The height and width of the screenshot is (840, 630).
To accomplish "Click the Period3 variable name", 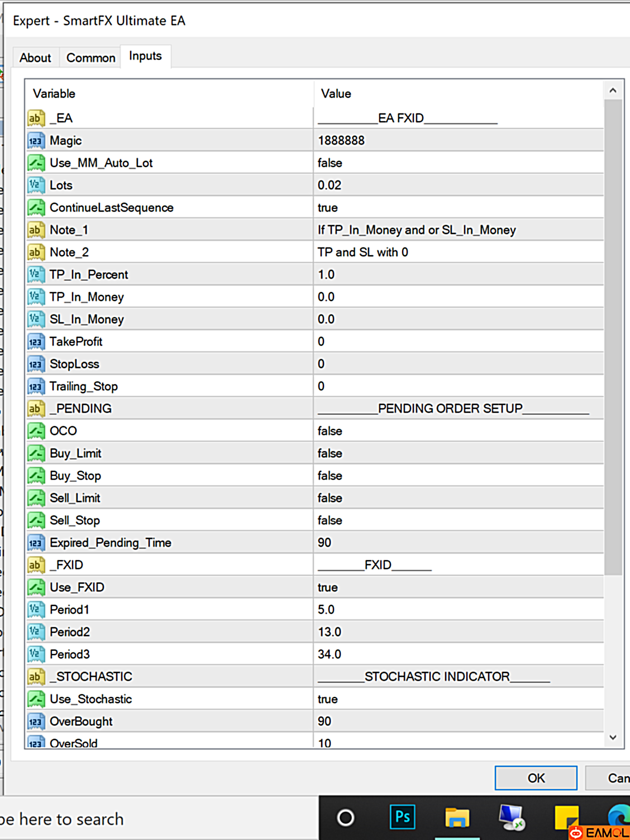I will [x=70, y=654].
